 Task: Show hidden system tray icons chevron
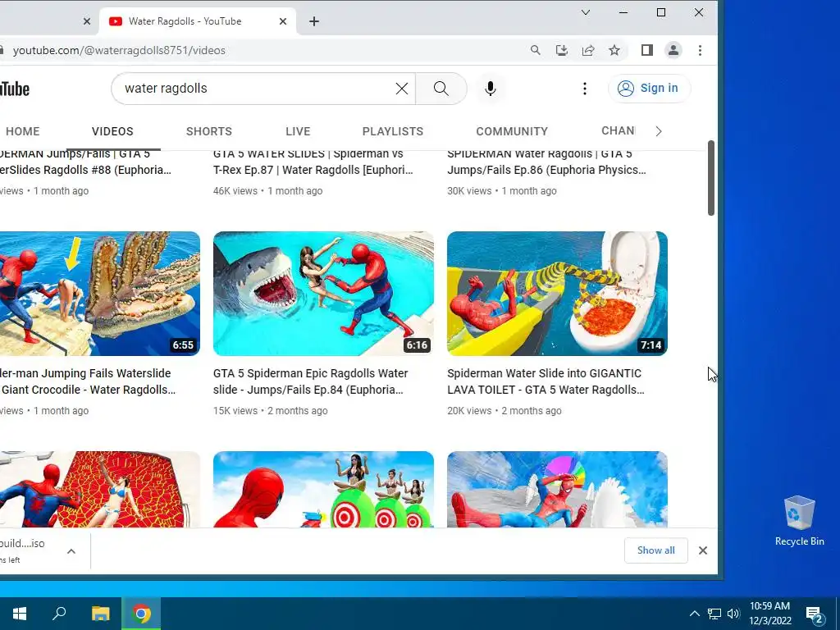click(694, 614)
